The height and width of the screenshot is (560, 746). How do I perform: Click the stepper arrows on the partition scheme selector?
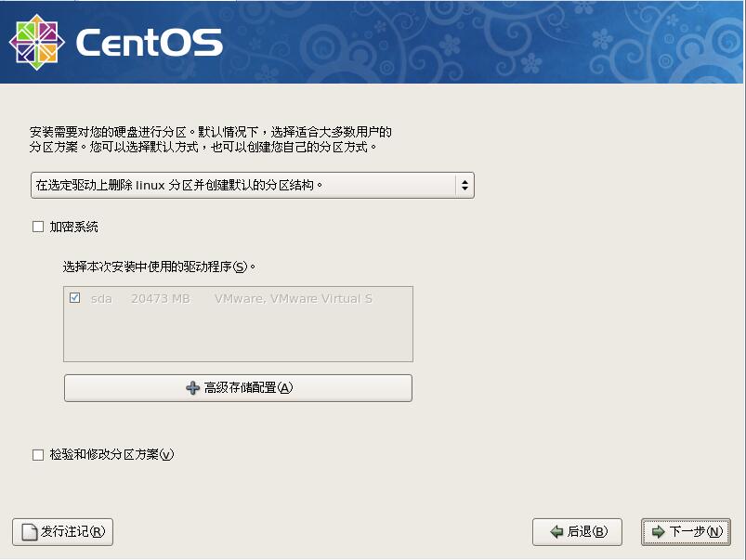464,185
